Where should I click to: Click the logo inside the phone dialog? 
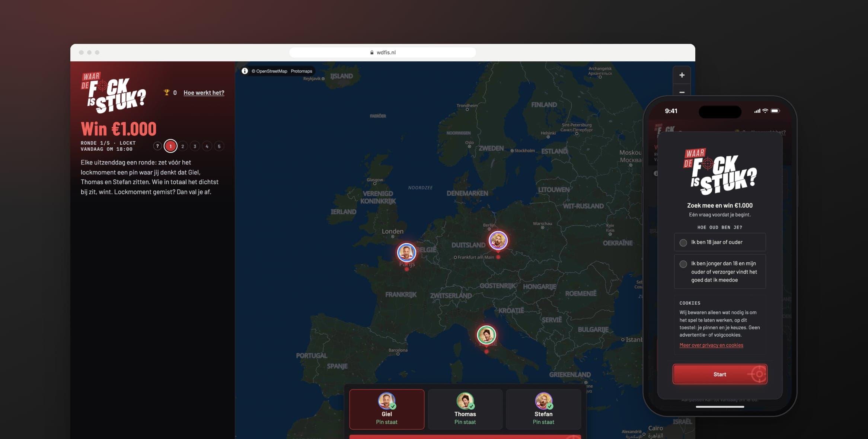(x=720, y=172)
